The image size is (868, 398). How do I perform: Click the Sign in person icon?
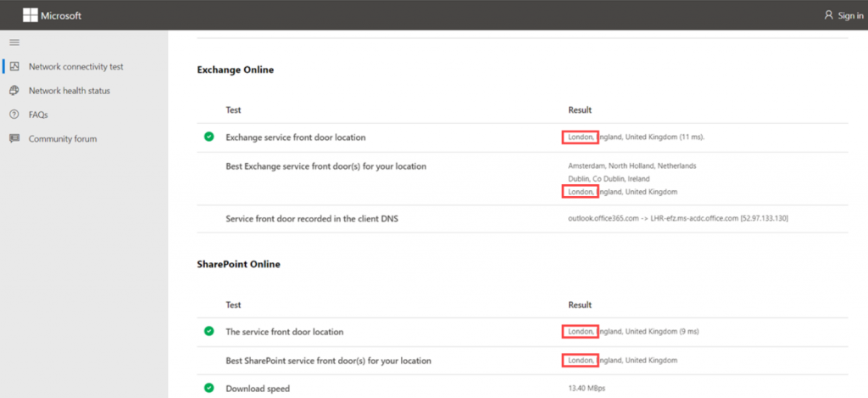(x=829, y=15)
